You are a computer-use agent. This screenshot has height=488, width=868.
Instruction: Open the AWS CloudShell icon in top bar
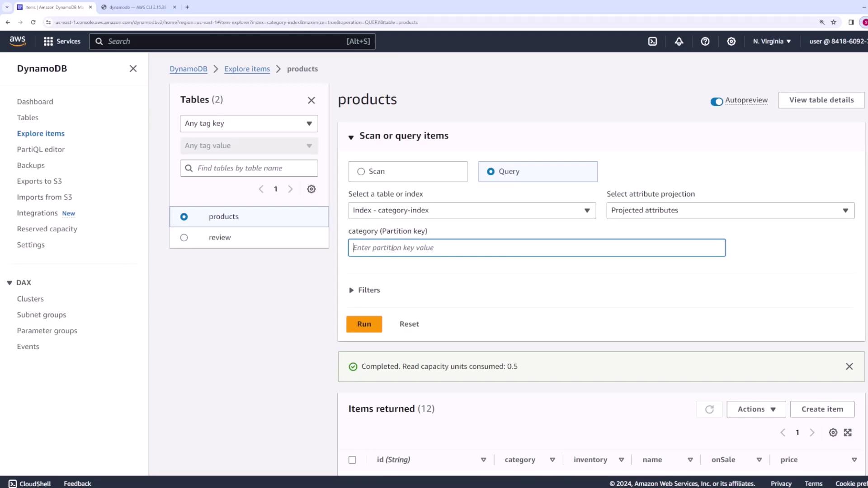coord(652,41)
